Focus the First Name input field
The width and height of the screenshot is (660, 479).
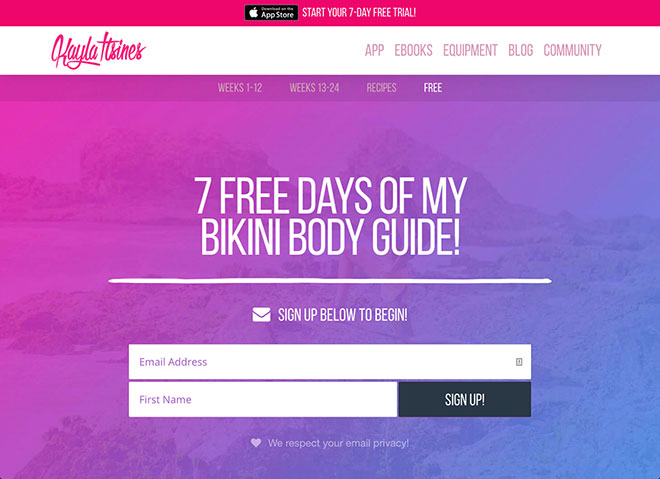click(x=263, y=399)
